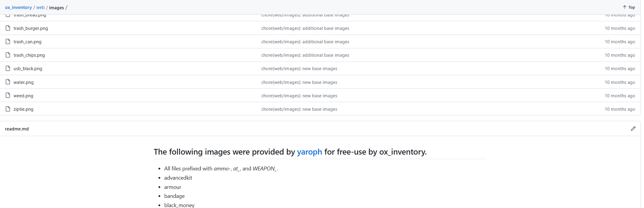Open commit message for water.png
Viewport: 644px width, 208px height.
pyautogui.click(x=299, y=82)
